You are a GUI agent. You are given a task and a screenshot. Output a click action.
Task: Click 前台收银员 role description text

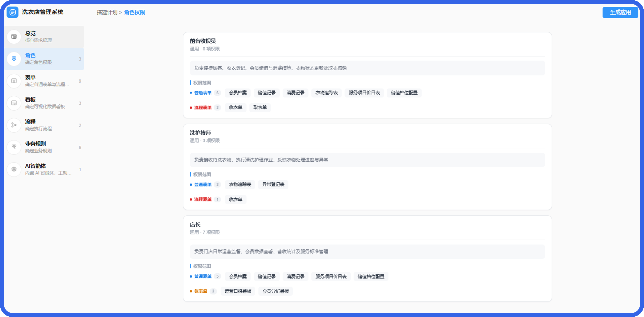coord(270,68)
